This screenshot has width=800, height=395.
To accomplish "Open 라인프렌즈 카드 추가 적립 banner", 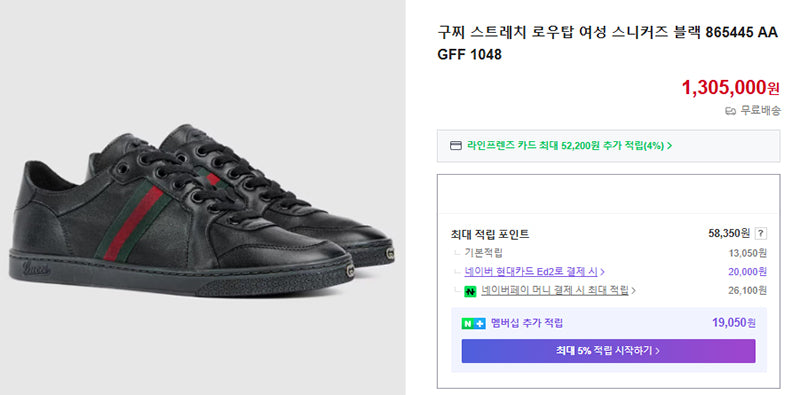I will (608, 146).
